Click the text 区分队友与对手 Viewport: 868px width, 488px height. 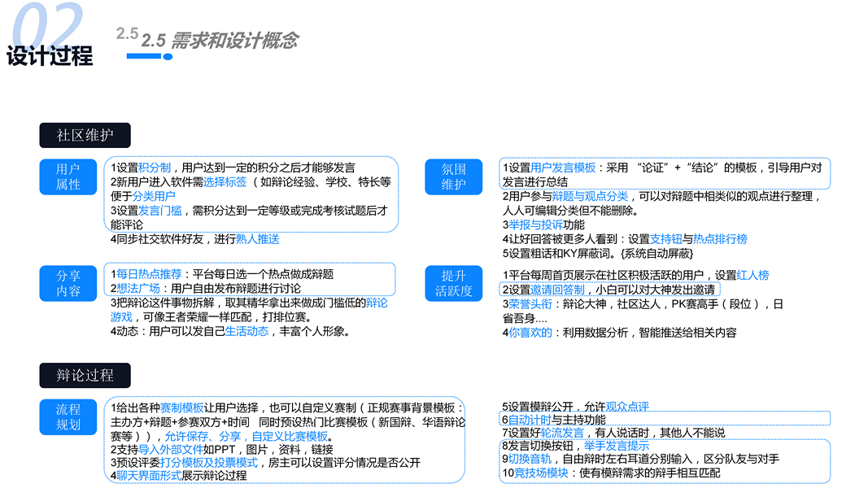741,459
